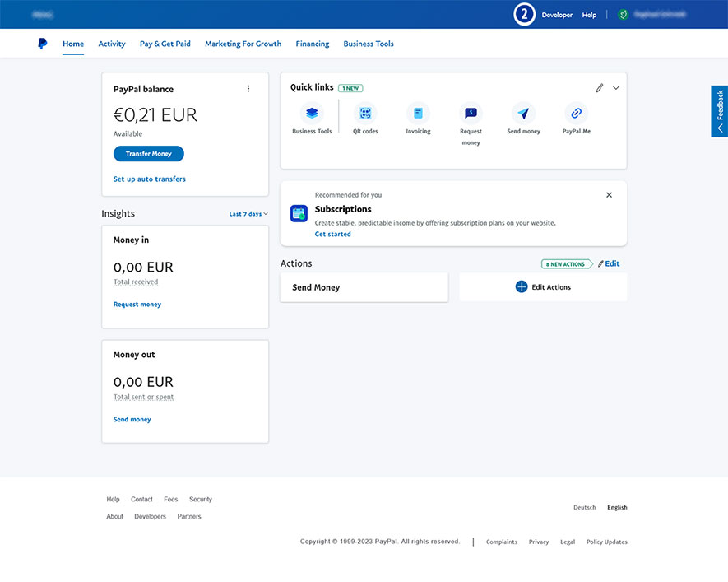Image resolution: width=728 pixels, height=582 pixels.
Task: Dismiss the Subscriptions recommendation card
Action: click(x=609, y=195)
